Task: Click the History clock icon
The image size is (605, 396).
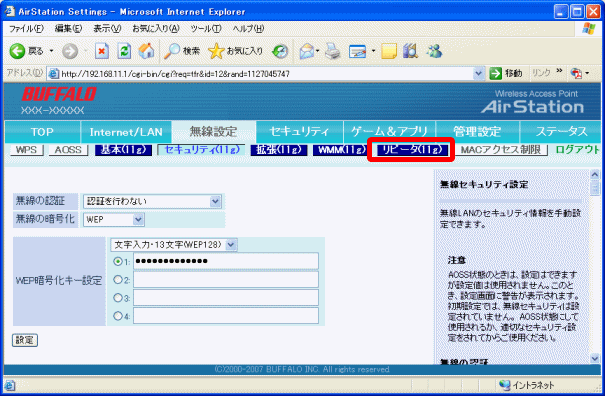Action: [280, 51]
